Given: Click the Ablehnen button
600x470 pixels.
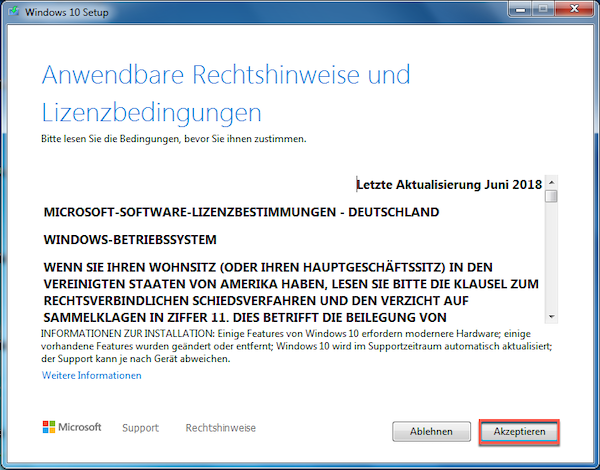Looking at the screenshot, I should pyautogui.click(x=431, y=432).
